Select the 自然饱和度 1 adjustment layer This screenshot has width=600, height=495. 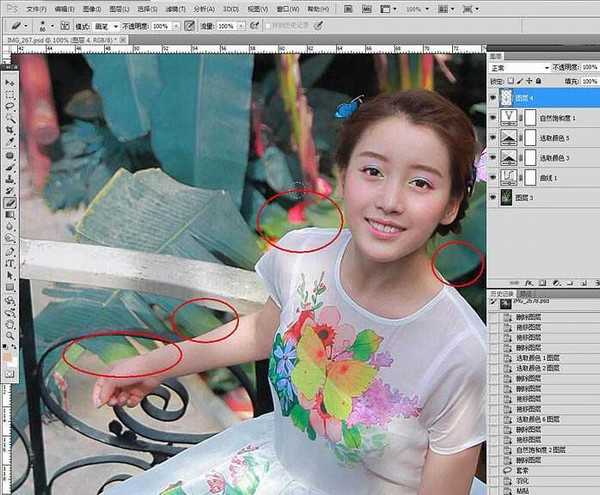(560, 117)
